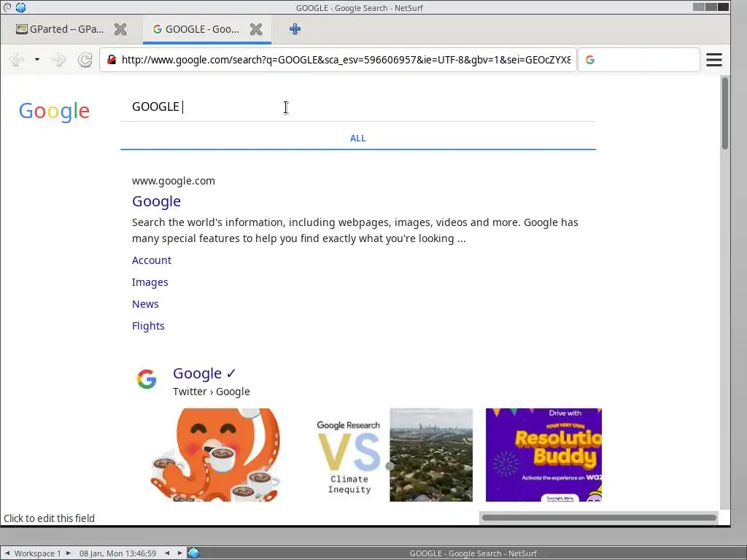Viewport: 747px width, 560px height.
Task: Go forward using the forward arrow
Action: 58,60
